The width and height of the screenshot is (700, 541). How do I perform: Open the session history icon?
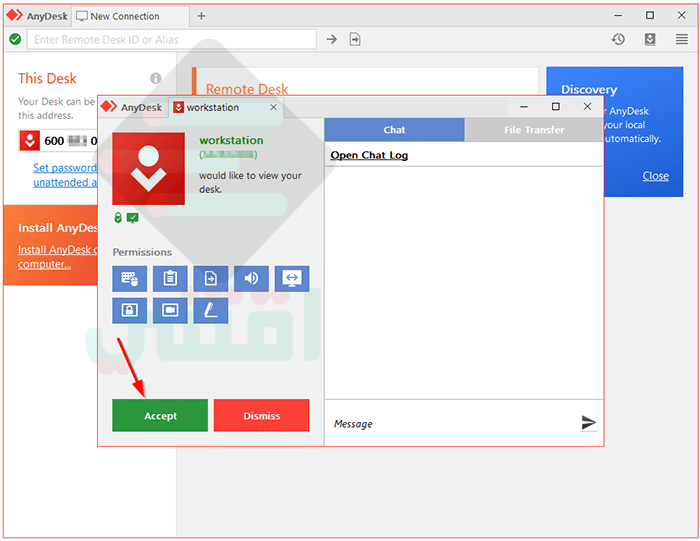pyautogui.click(x=618, y=39)
